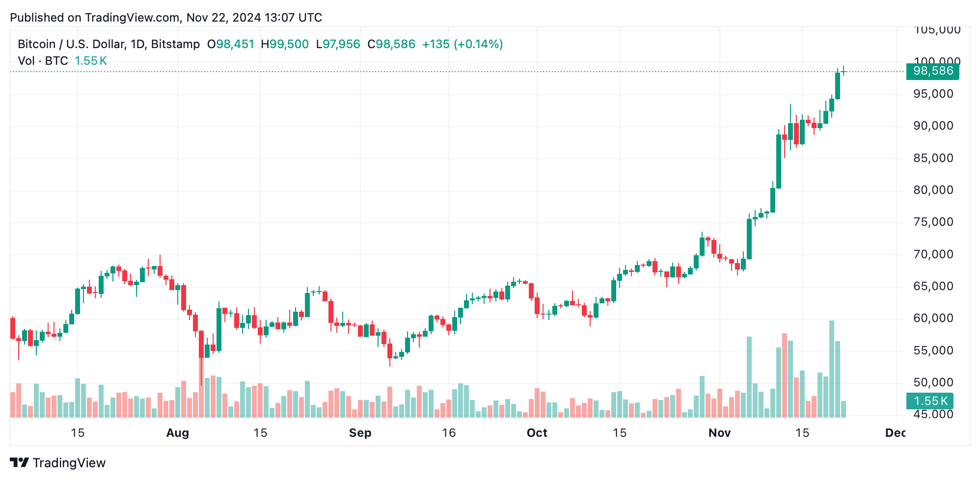Viewport: 980px width, 480px height.
Task: Click the TradingView brand name text
Action: 69,463
